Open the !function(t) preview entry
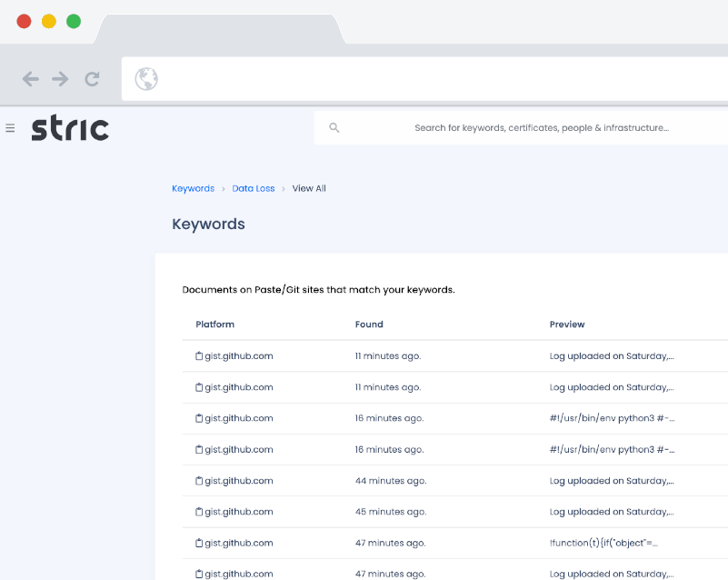The height and width of the screenshot is (580, 728). point(603,543)
